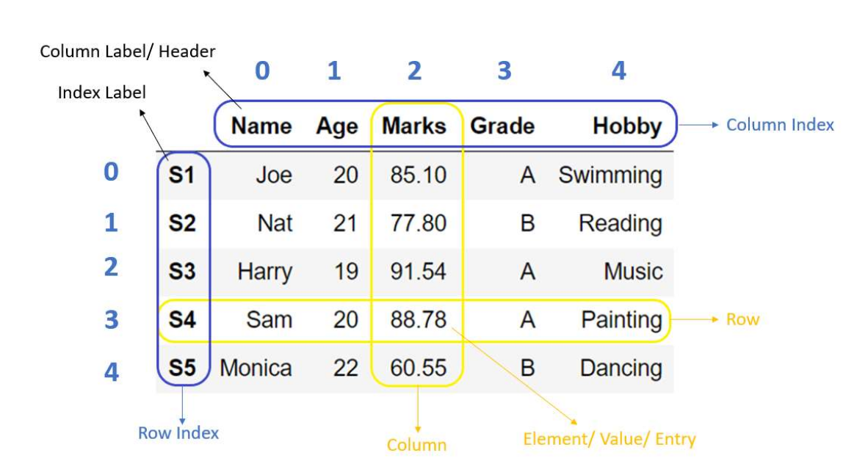Select the S1 index label
This screenshot has height=464, width=868.
(x=182, y=175)
